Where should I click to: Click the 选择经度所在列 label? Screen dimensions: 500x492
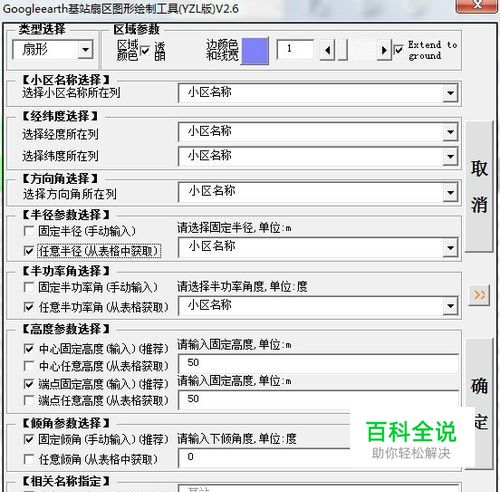point(60,135)
